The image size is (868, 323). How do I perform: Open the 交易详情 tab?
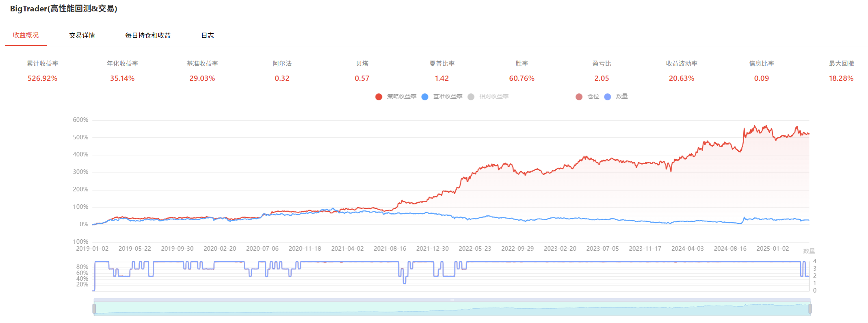pos(82,35)
